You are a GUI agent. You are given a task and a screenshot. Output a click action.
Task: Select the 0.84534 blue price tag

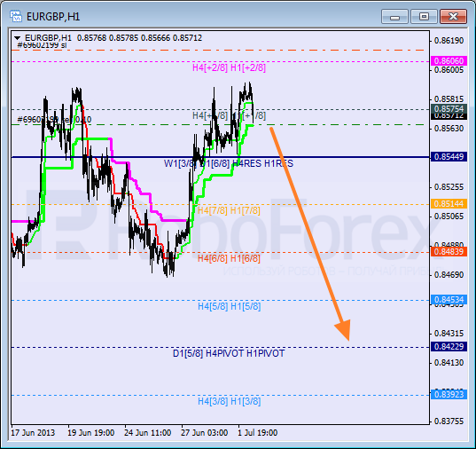pos(449,300)
